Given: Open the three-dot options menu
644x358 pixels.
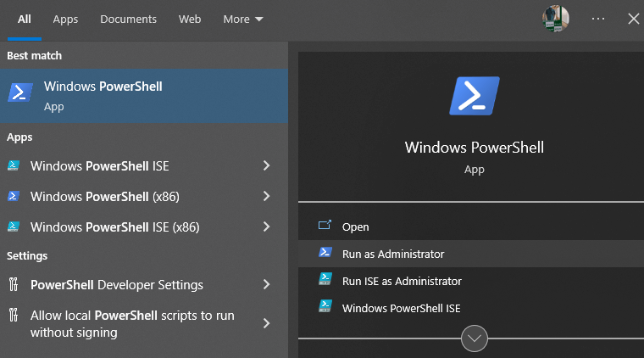Looking at the screenshot, I should point(598,19).
